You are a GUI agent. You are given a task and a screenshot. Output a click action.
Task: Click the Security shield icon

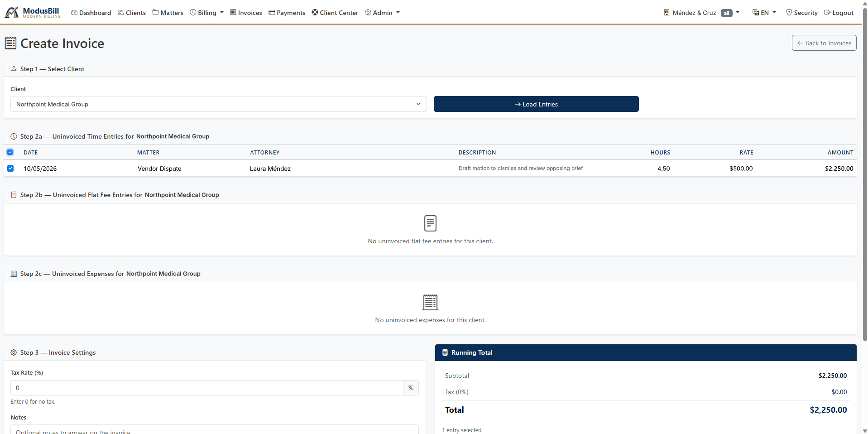pos(789,13)
